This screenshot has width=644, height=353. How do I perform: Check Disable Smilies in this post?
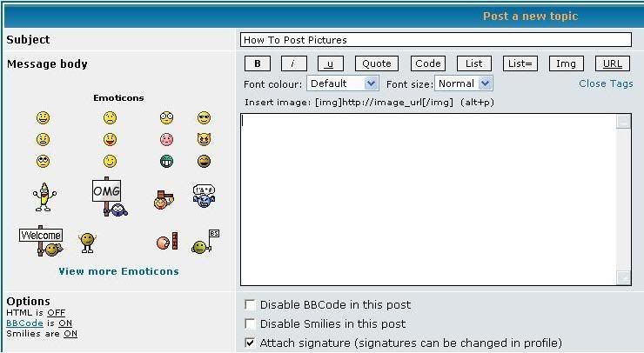[x=249, y=323]
